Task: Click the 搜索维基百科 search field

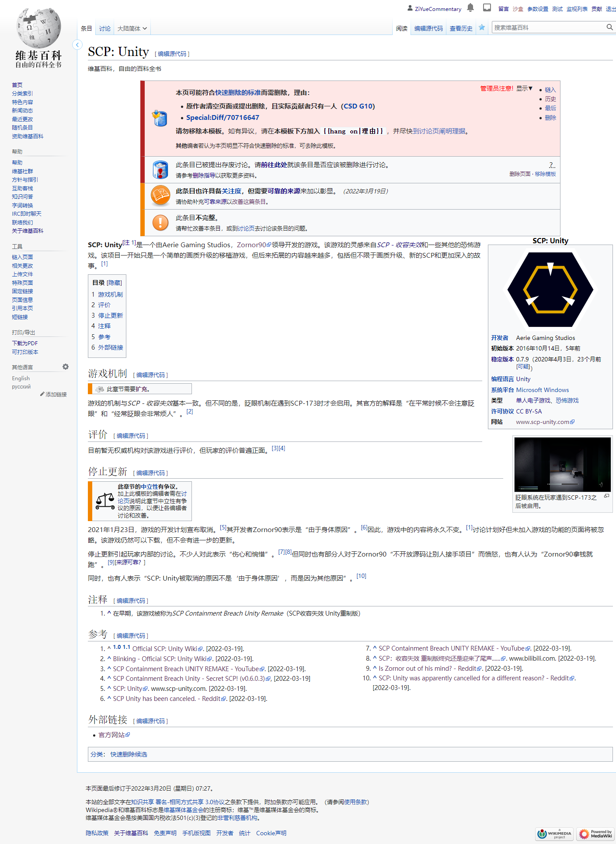Action: pos(548,28)
